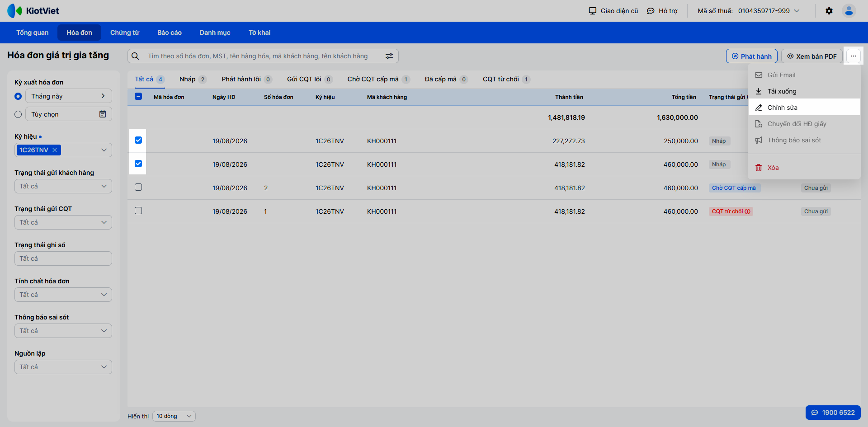The image size is (868, 427).
Task: Open the settings gear icon
Action: pos(829,11)
